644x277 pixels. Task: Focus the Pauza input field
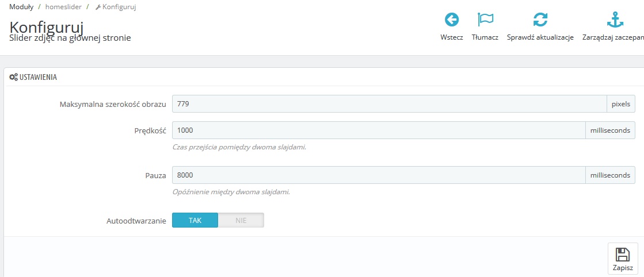[379, 175]
